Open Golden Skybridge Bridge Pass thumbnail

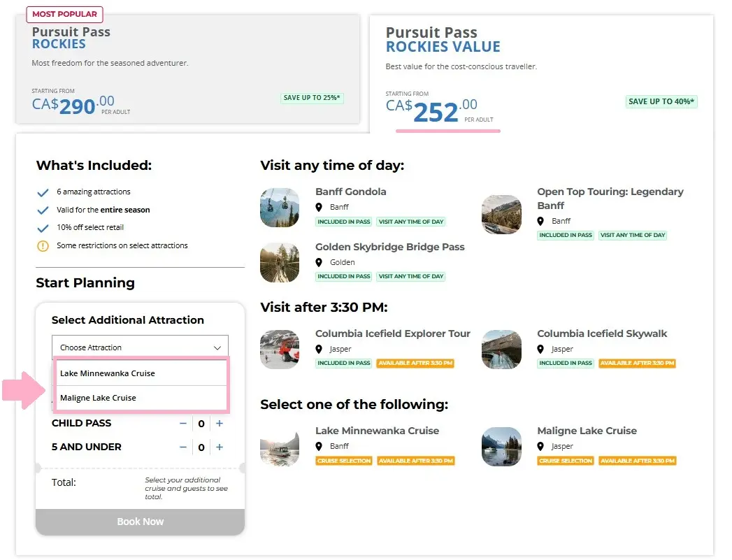point(280,262)
